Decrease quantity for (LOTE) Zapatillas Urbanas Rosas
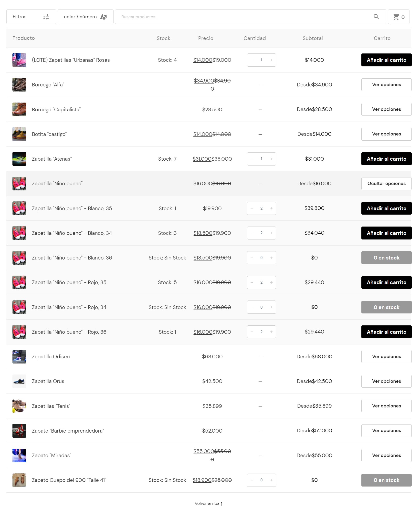The height and width of the screenshot is (529, 420). coord(252,60)
